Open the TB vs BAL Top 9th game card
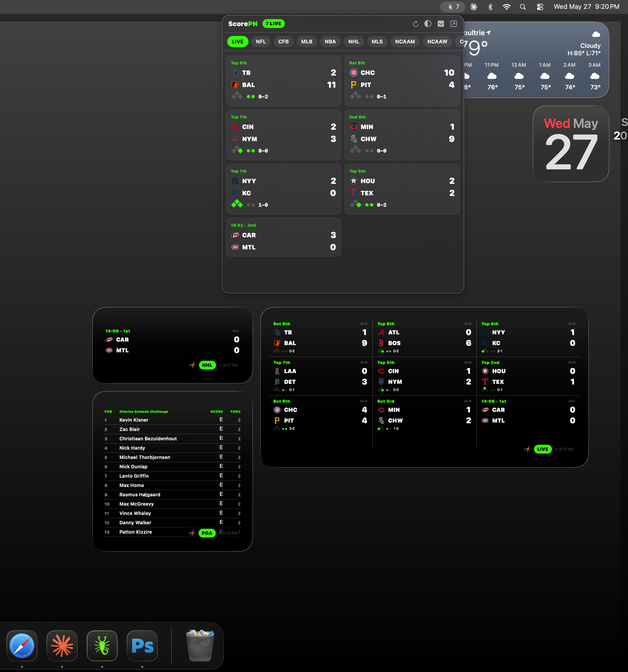This screenshot has height=672, width=628. pyautogui.click(x=284, y=81)
